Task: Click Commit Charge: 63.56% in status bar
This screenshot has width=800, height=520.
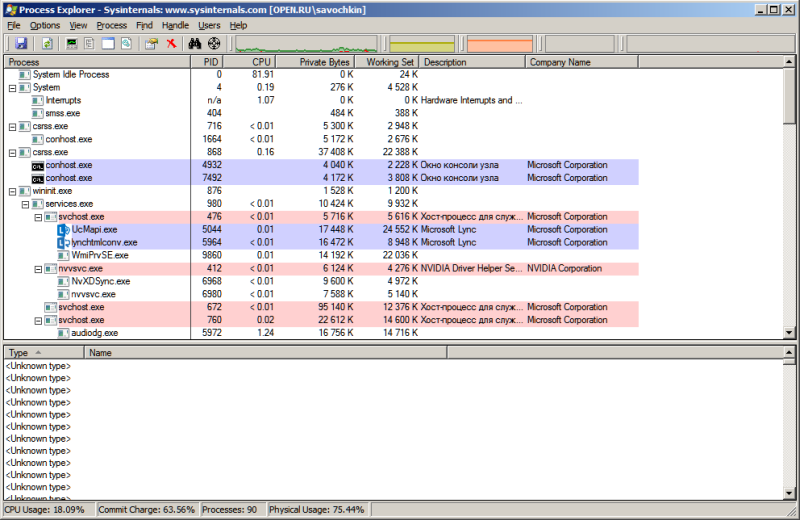Action: [146, 510]
